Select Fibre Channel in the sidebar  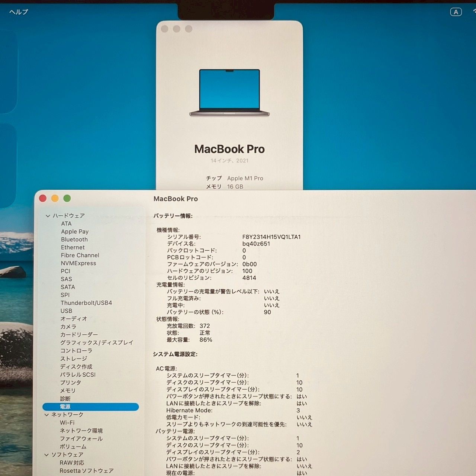[x=80, y=255]
